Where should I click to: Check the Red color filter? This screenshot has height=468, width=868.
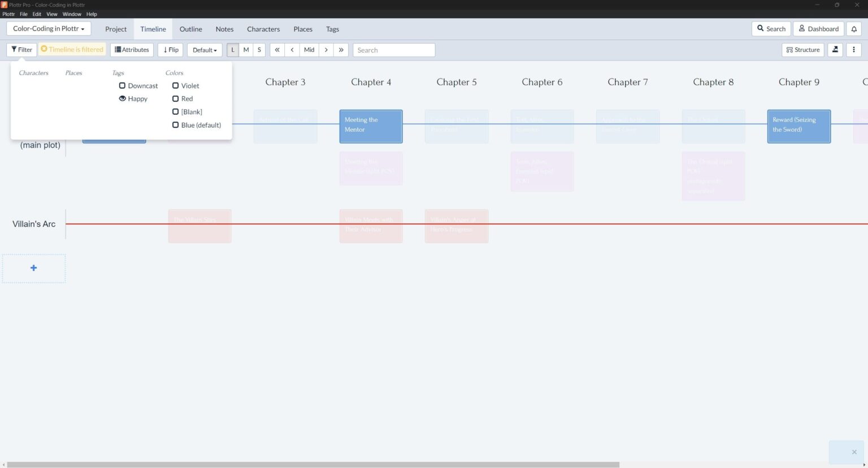(x=176, y=98)
